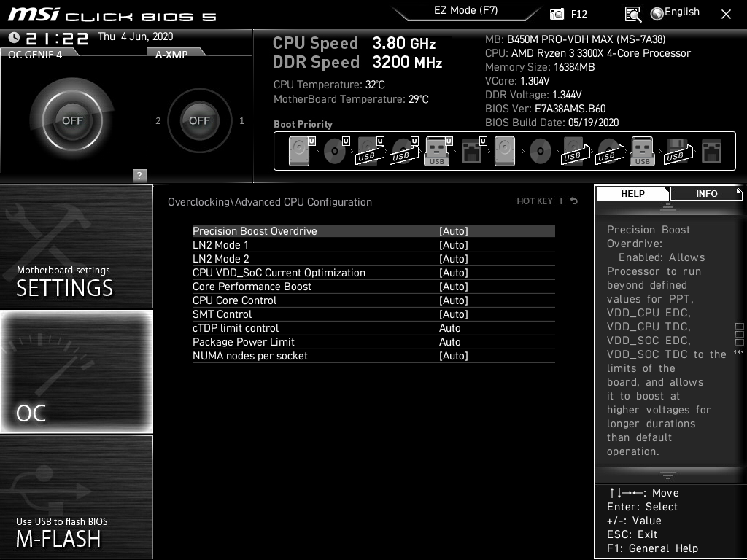747x560 pixels.
Task: Choose A-XMP profile 2
Action: click(x=158, y=121)
